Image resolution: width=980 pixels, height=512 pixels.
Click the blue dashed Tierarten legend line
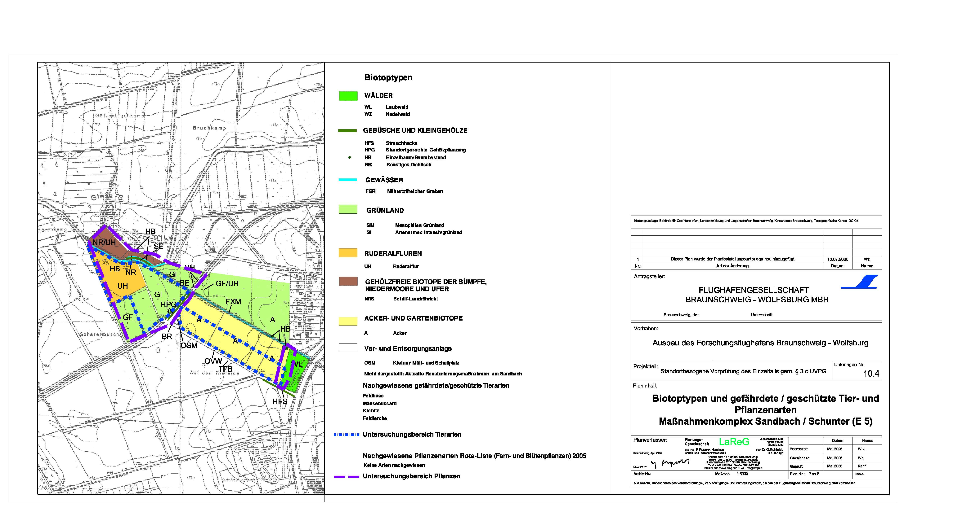click(x=347, y=435)
